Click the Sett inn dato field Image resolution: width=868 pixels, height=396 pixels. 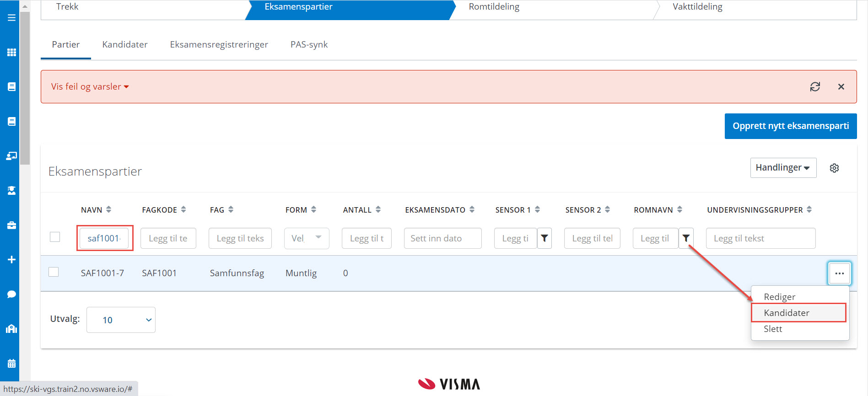coord(442,238)
